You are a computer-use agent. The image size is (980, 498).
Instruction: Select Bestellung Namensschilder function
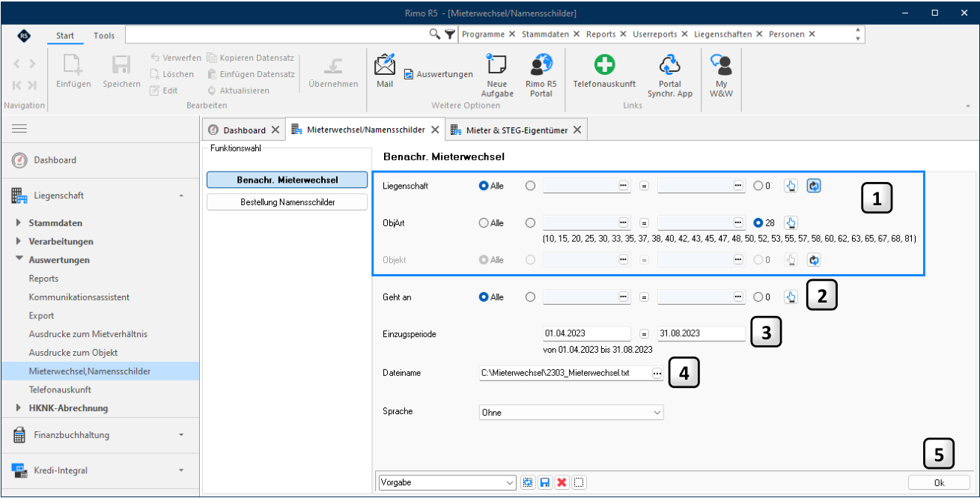pyautogui.click(x=287, y=202)
